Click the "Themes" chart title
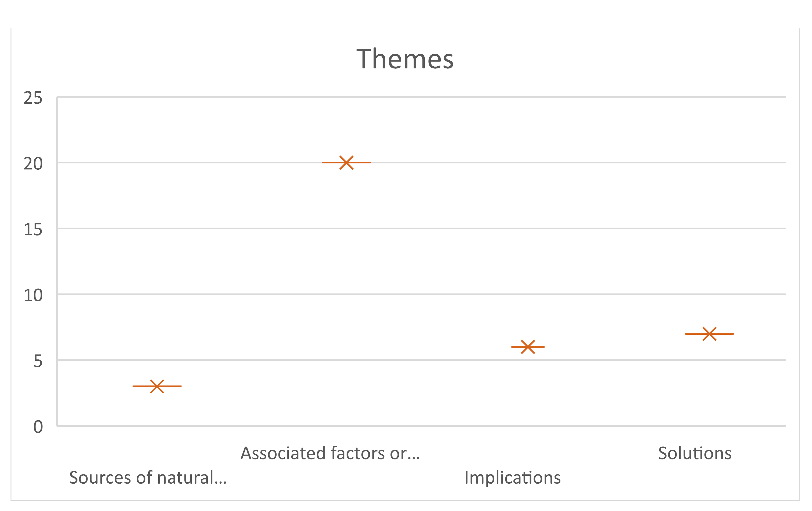 coord(405,59)
